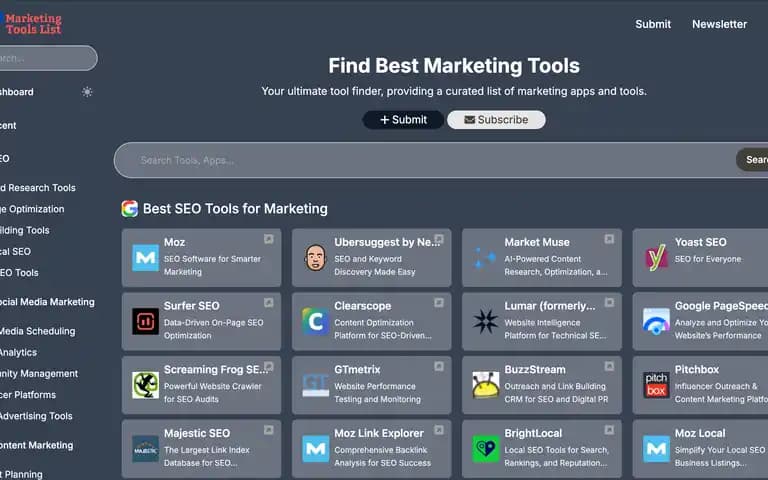The image size is (768, 480).
Task: Select the SEO sidebar category
Action: pyautogui.click(x=5, y=159)
